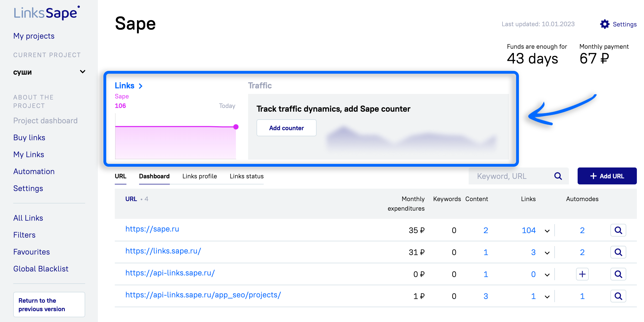Open Buy links in sidebar
644x322 pixels.
(x=29, y=138)
